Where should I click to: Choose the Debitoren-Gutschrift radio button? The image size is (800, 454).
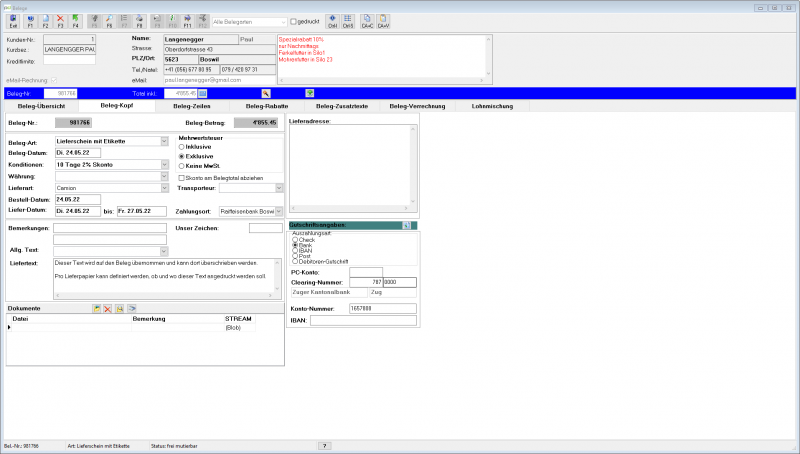click(x=295, y=262)
